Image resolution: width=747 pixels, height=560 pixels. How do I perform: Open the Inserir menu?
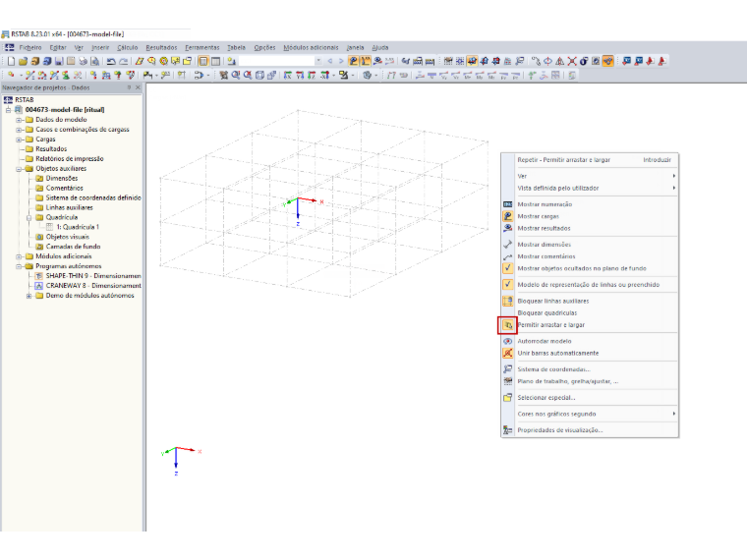click(x=100, y=47)
